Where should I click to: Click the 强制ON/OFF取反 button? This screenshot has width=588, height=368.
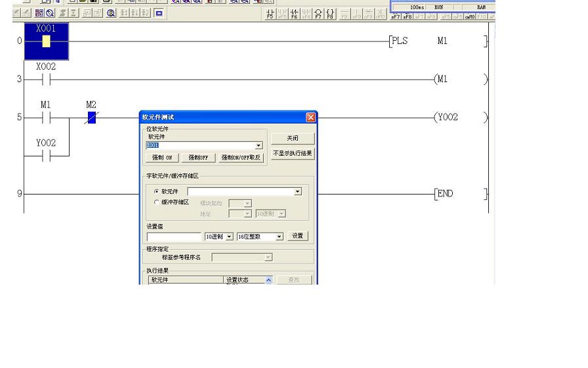pyautogui.click(x=241, y=158)
